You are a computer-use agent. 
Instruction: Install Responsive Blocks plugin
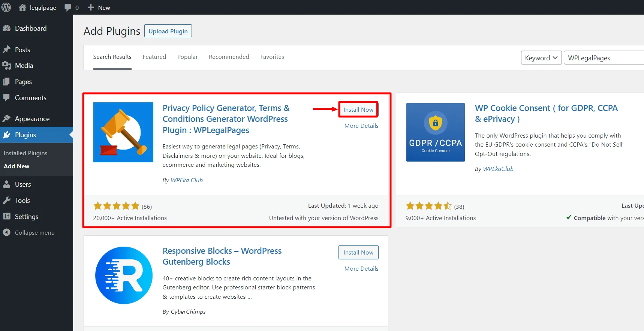tap(358, 252)
